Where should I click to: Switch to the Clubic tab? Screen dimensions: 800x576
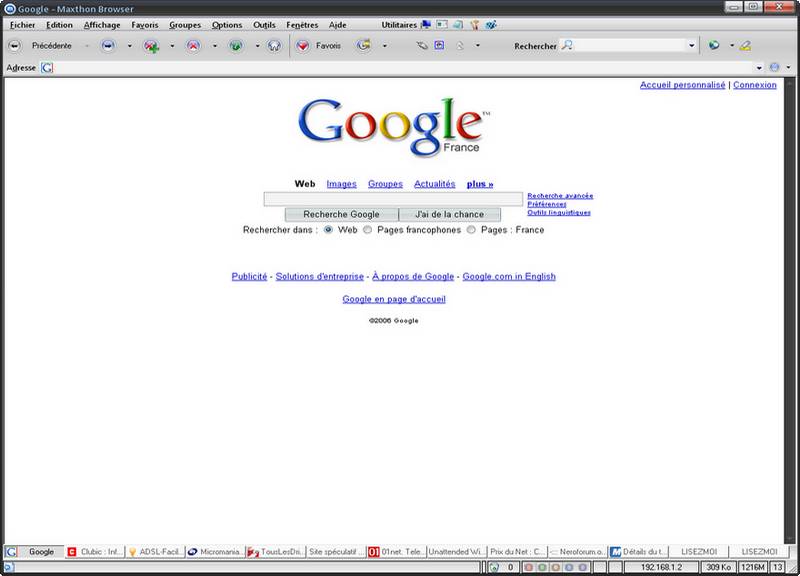pyautogui.click(x=95, y=552)
